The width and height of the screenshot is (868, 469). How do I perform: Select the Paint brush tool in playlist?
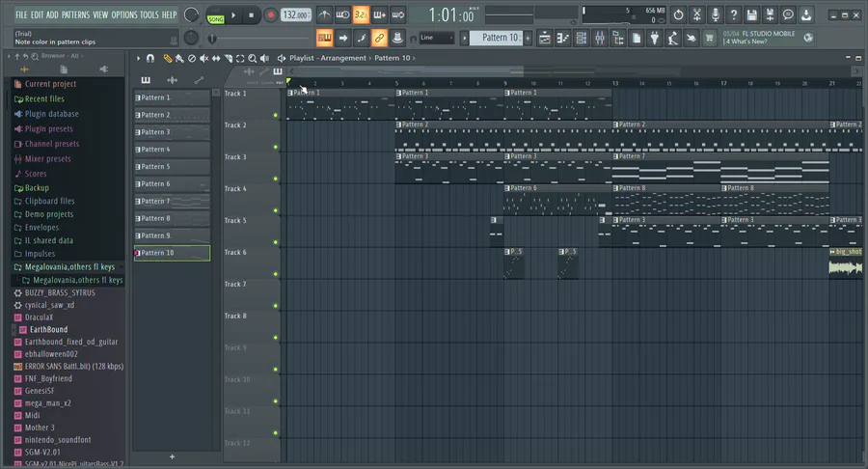pos(180,58)
